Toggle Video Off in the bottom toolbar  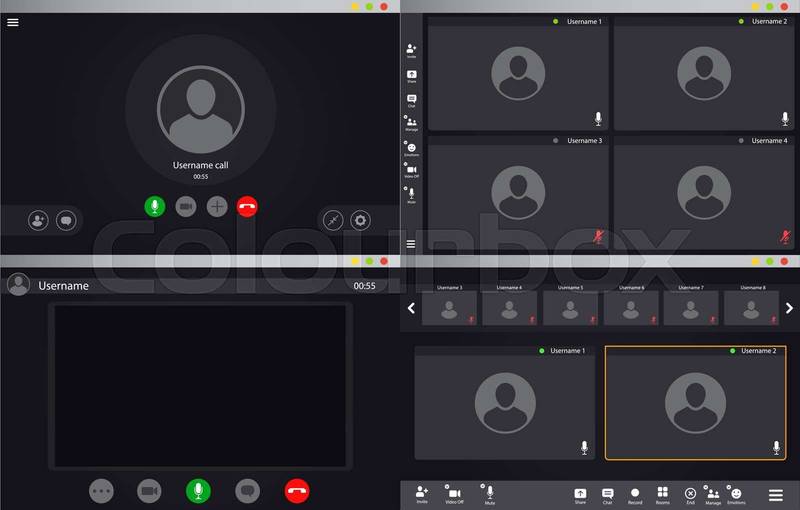[454, 493]
